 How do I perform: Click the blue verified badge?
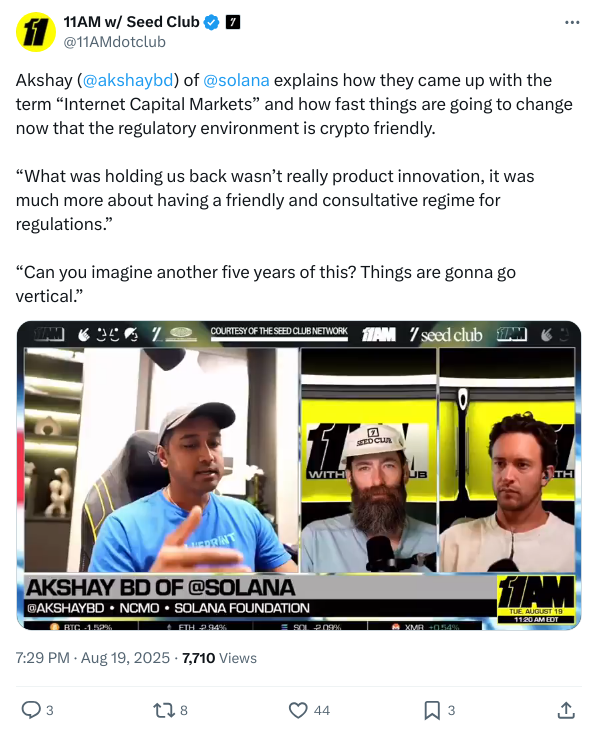tap(212, 22)
